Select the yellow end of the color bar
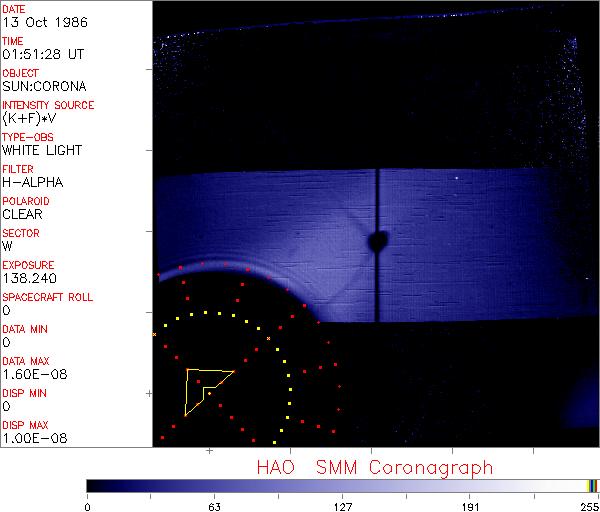This screenshot has height=512, width=600. 590,485
